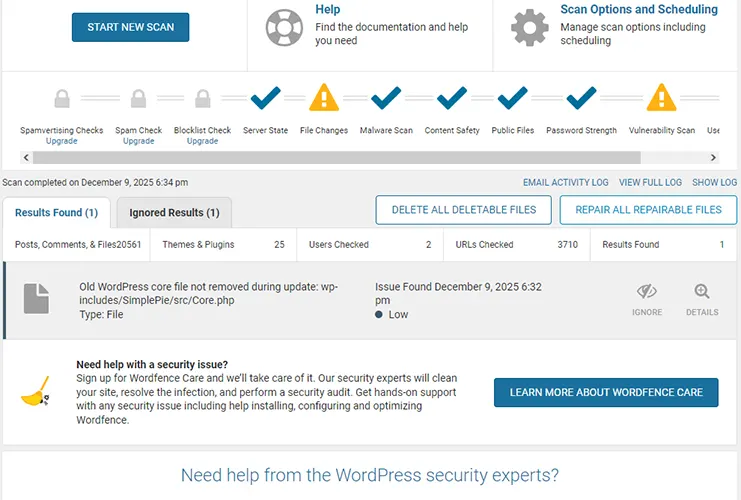
Task: Click Need help with a security issue heading
Action: (x=152, y=364)
